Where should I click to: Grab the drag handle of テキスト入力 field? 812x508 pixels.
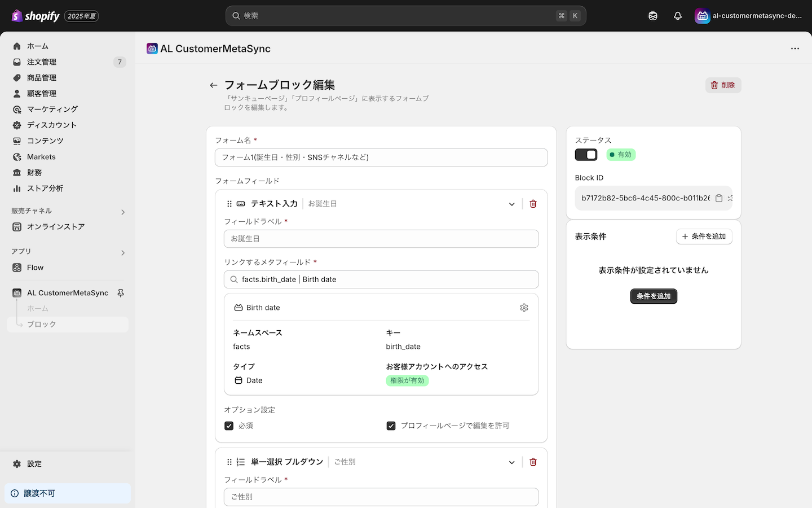point(229,204)
